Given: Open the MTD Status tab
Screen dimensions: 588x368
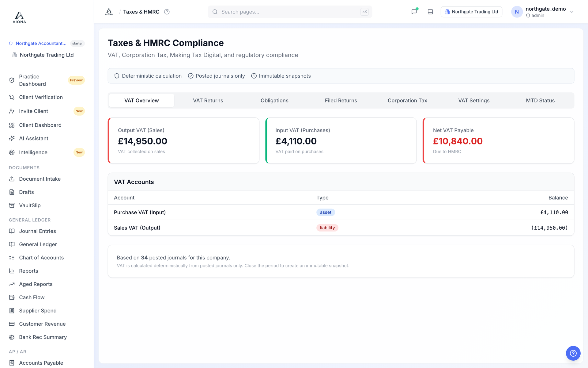Looking at the screenshot, I should click(x=540, y=101).
